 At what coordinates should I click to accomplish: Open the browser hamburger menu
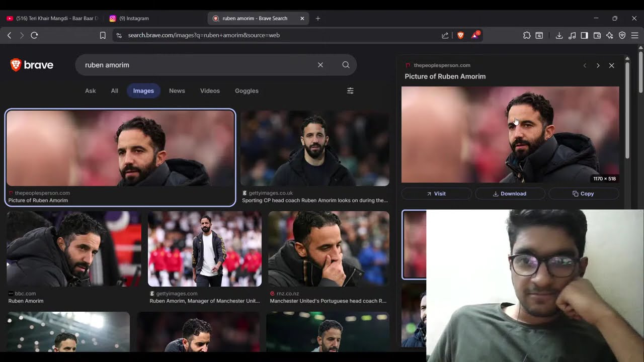click(635, 35)
